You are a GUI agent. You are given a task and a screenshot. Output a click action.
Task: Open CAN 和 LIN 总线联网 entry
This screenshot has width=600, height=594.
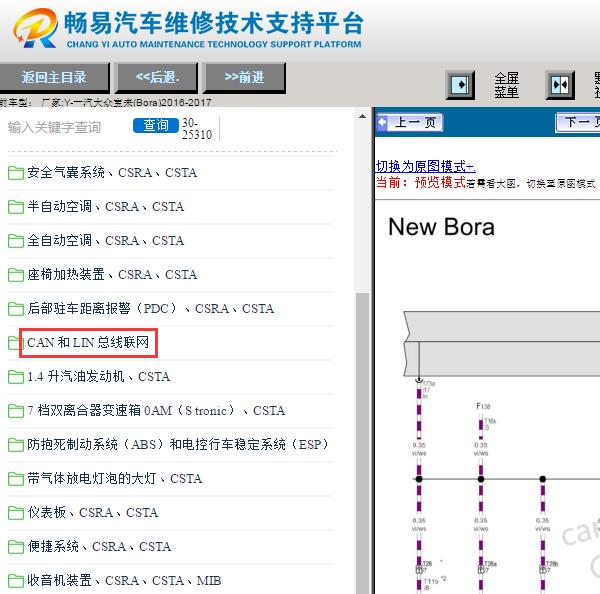[88, 343]
